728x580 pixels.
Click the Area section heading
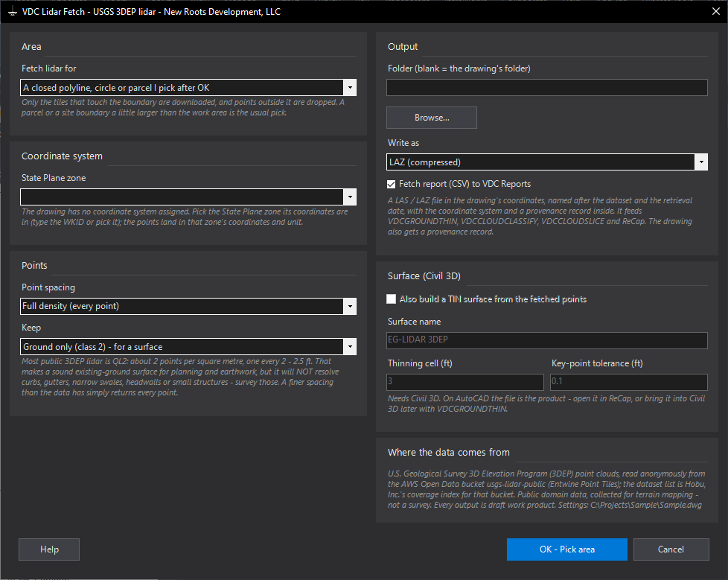point(31,46)
